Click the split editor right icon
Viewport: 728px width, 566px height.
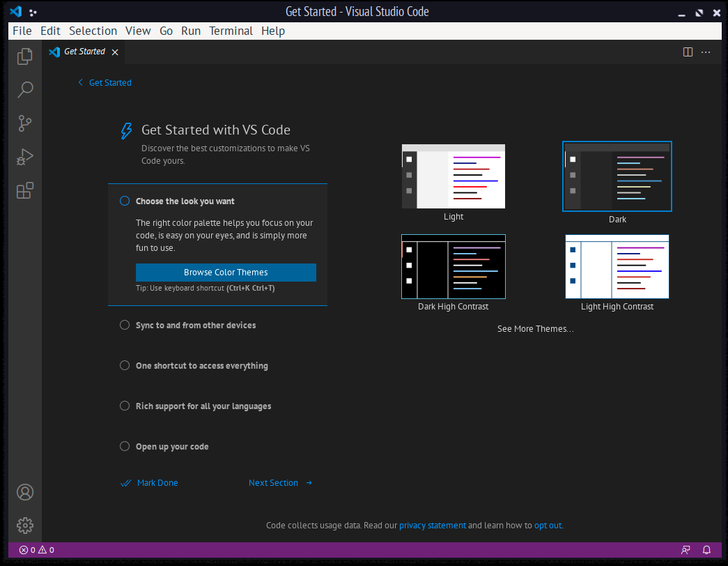coord(688,52)
